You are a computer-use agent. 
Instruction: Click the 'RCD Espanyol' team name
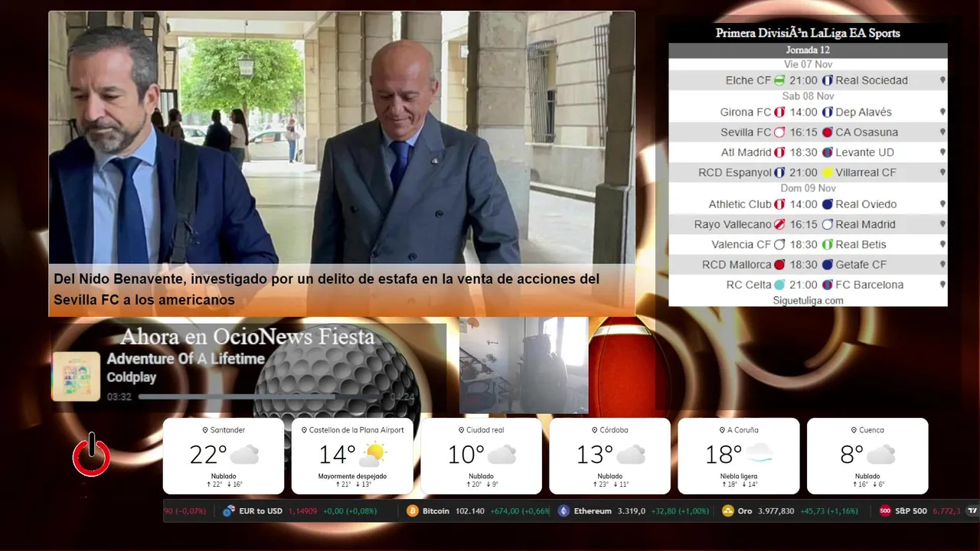(735, 173)
